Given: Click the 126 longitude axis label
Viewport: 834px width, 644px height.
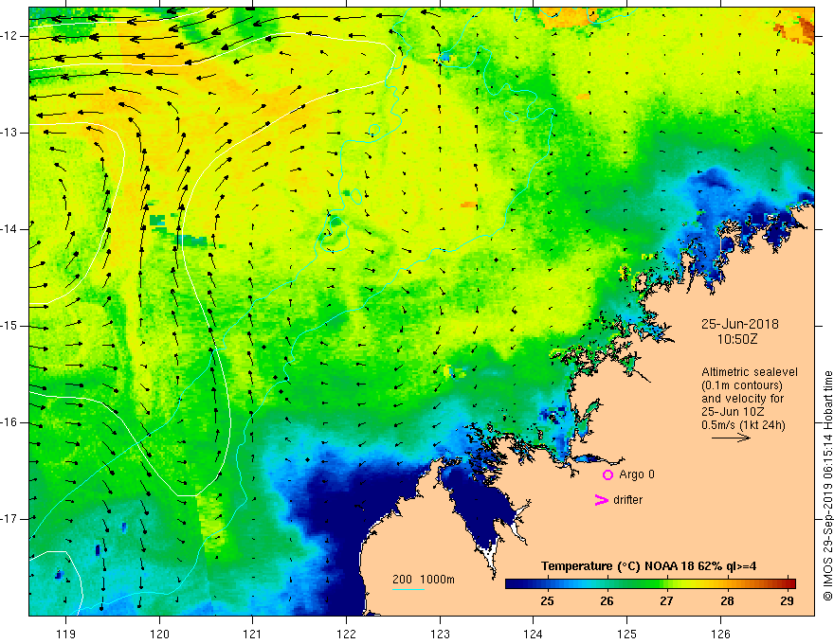Looking at the screenshot, I should tap(720, 634).
